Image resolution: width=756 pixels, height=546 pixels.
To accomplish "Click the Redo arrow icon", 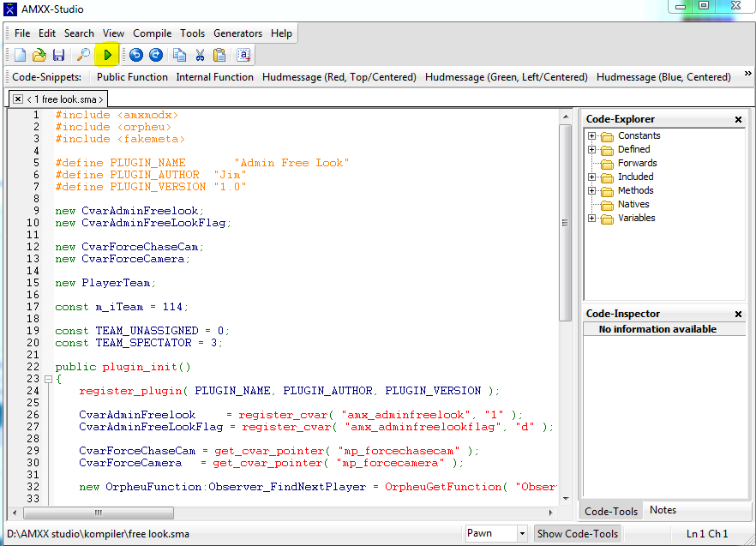I will click(x=155, y=55).
